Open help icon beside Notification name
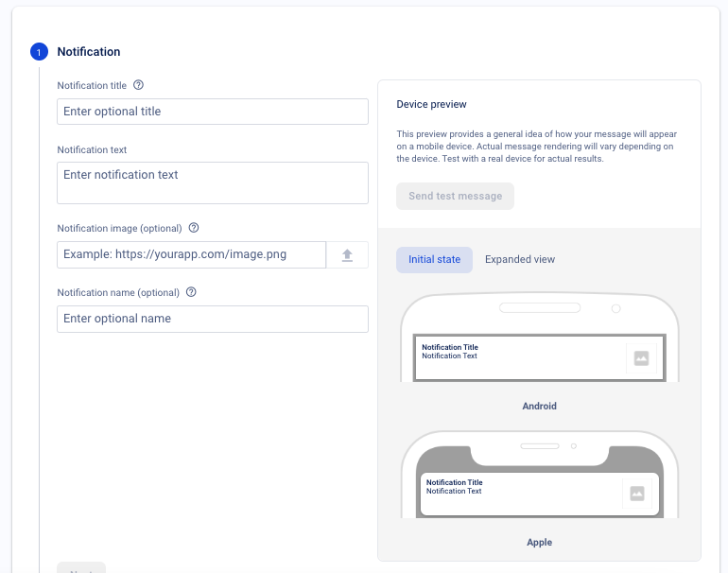This screenshot has height=573, width=728. [x=191, y=292]
